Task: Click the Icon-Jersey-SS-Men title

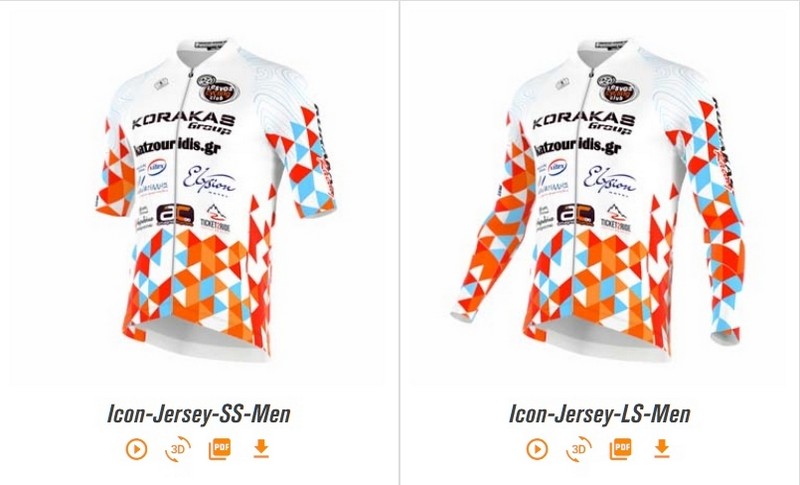Action: (198, 414)
